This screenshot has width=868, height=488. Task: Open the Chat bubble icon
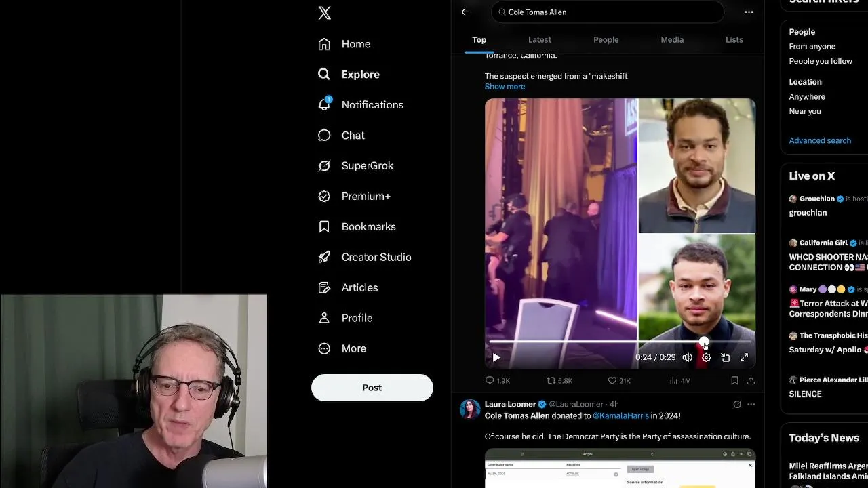(324, 136)
